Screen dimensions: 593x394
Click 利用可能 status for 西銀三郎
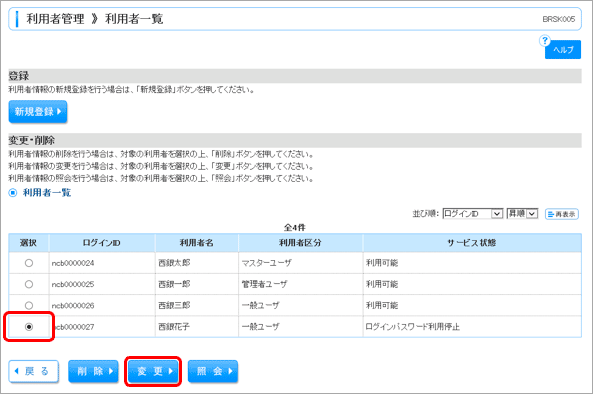[x=382, y=305]
